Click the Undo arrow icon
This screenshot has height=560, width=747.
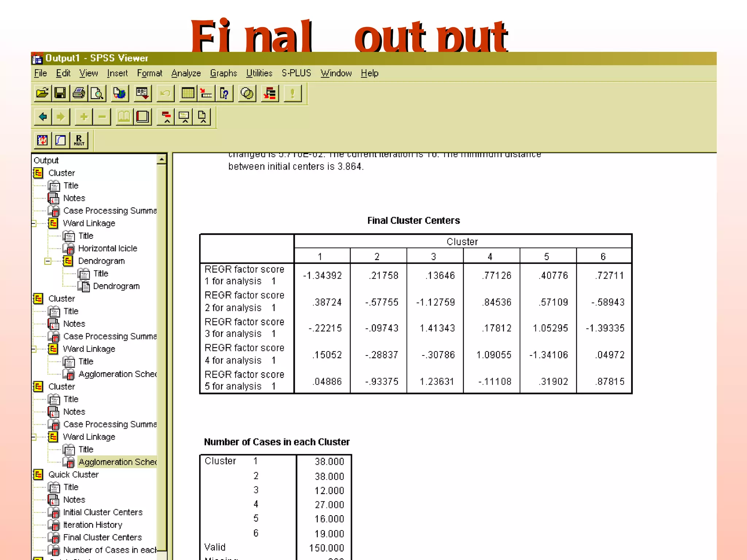tap(165, 93)
